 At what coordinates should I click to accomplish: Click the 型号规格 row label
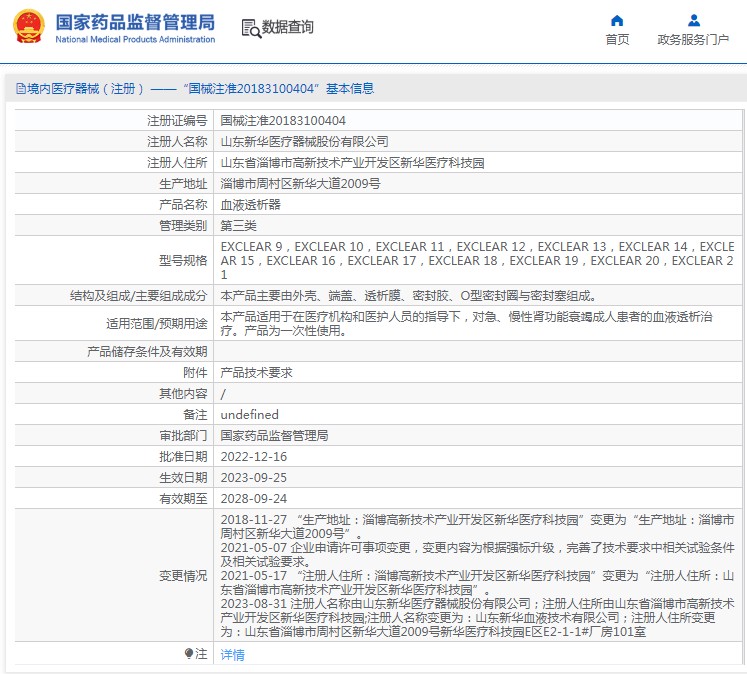tap(183, 261)
